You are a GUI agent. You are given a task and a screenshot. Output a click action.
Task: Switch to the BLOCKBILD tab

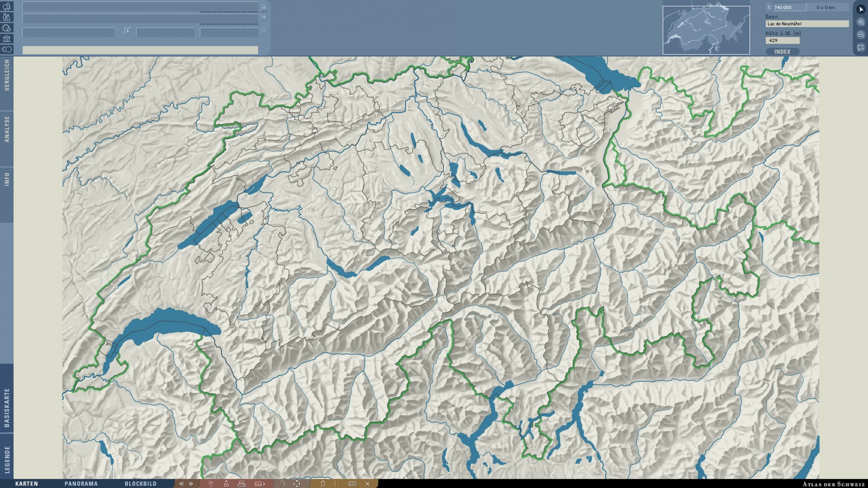[140, 483]
